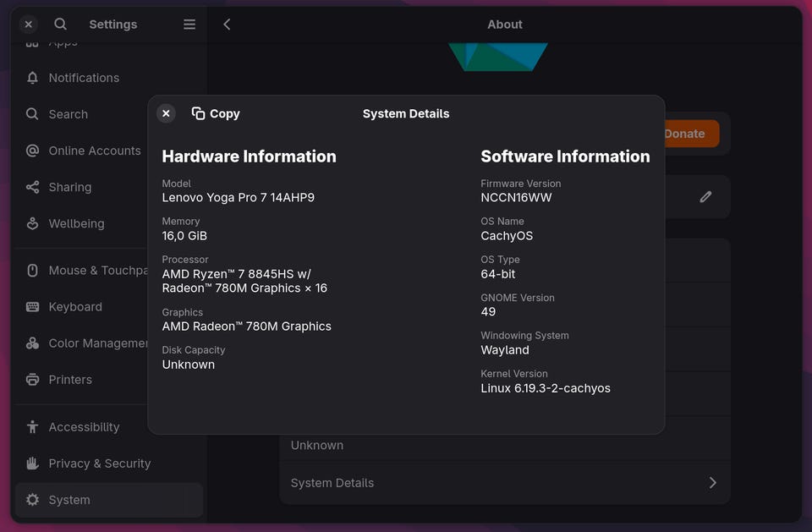Open Mouse & Touchpad settings
This screenshot has height=532, width=812.
[x=93, y=271]
